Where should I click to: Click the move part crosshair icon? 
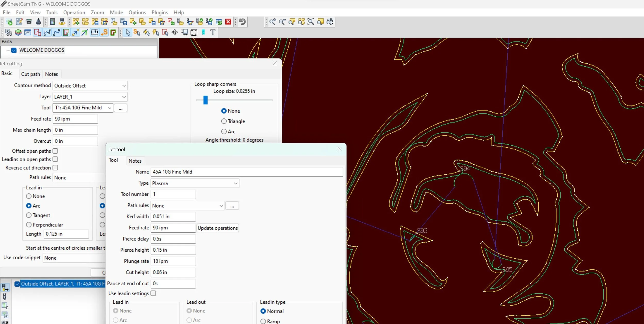coord(175,32)
